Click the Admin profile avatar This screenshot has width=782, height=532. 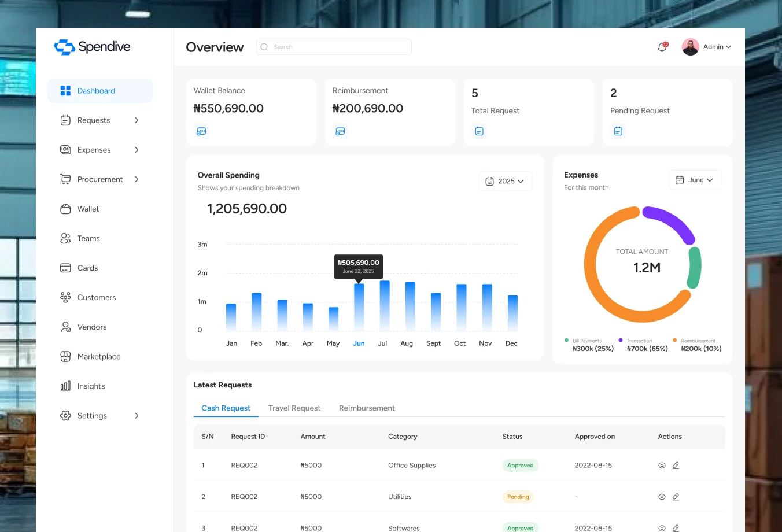690,47
